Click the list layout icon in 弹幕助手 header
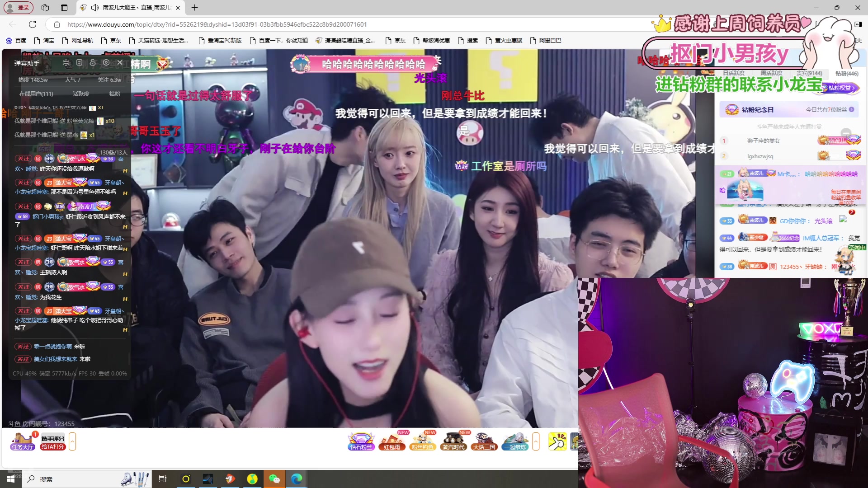Screen dimensions: 868x488 [x=80, y=63]
